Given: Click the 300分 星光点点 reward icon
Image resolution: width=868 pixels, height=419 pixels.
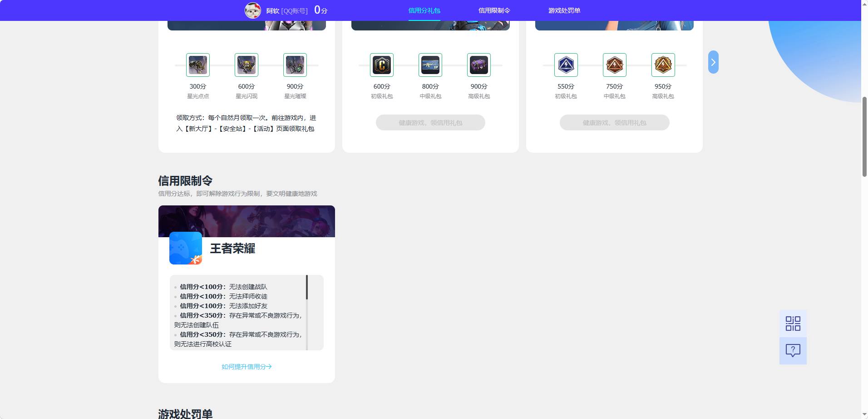Looking at the screenshot, I should pyautogui.click(x=198, y=65).
